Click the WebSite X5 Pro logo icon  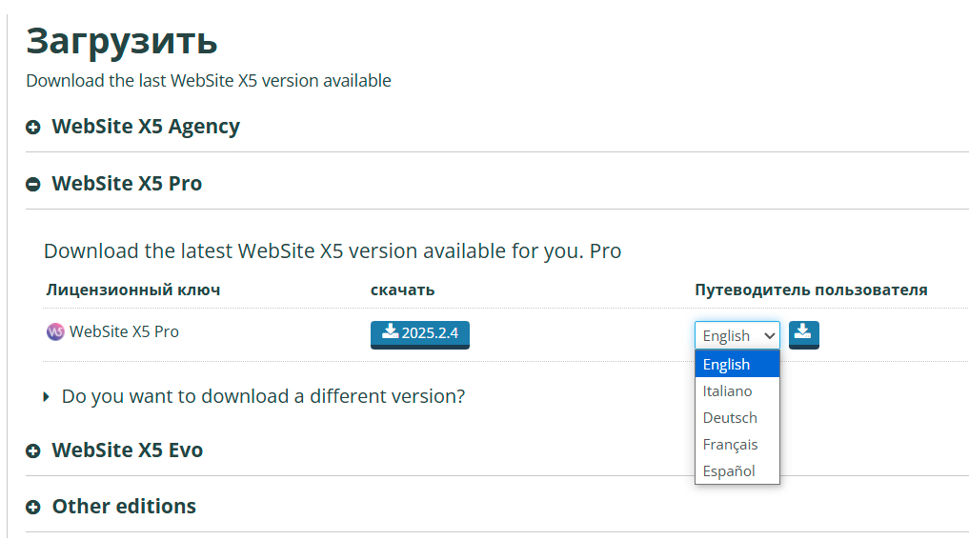click(x=55, y=332)
